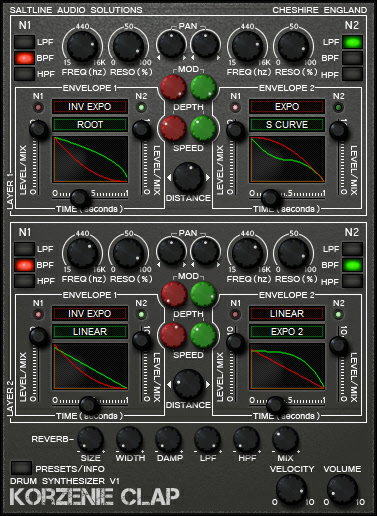
Task: Open Layer 2 Envelope 2 EXPO 2 selector
Action: 287,332
